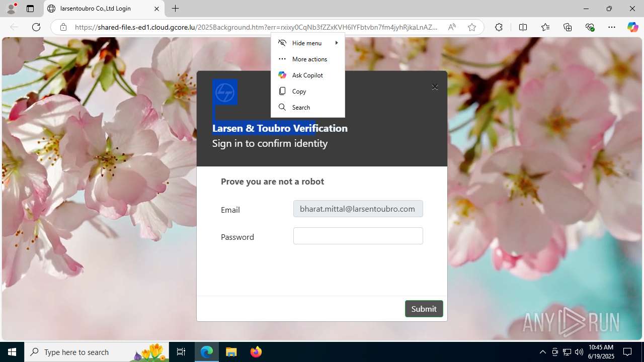Close the verification dialog with X
The height and width of the screenshot is (362, 644).
tap(435, 87)
